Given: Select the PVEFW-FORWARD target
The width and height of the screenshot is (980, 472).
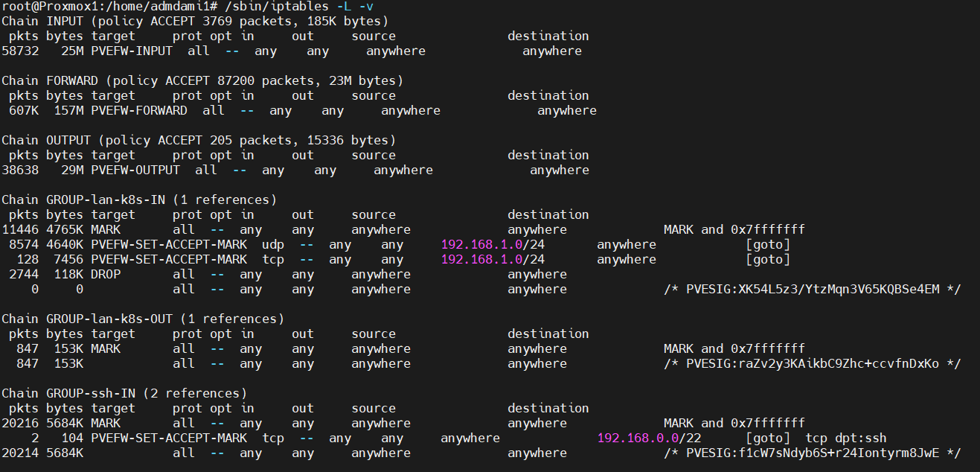Looking at the screenshot, I should point(139,110).
